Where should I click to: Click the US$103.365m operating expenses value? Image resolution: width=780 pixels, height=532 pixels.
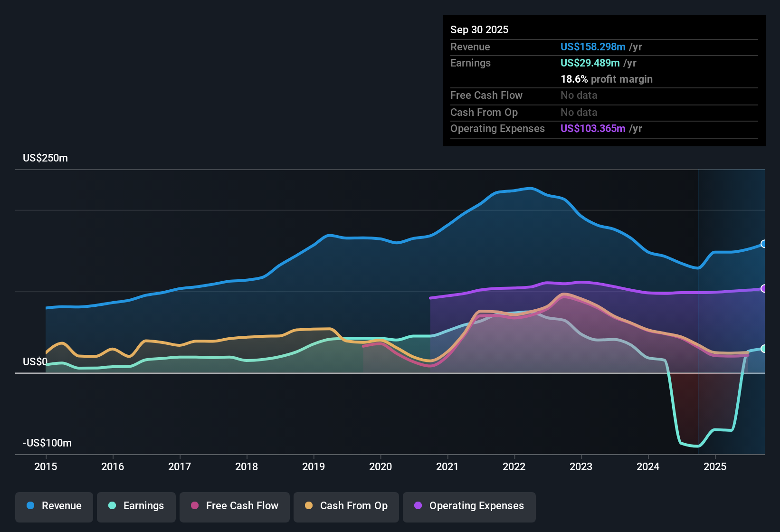pos(593,128)
